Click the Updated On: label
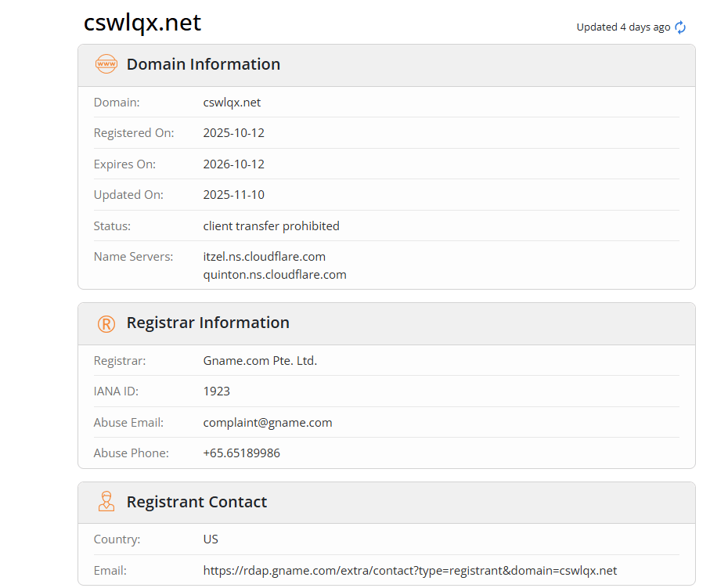This screenshot has width=710, height=588. [128, 195]
